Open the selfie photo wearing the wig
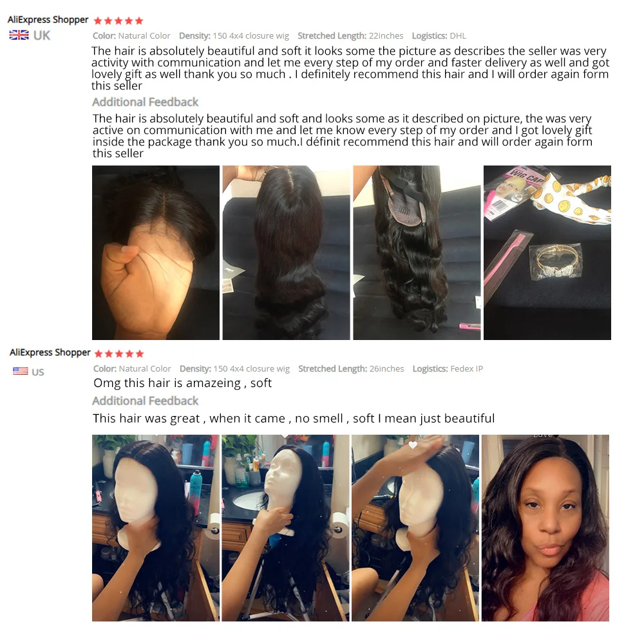The width and height of the screenshot is (644, 644). point(545,528)
